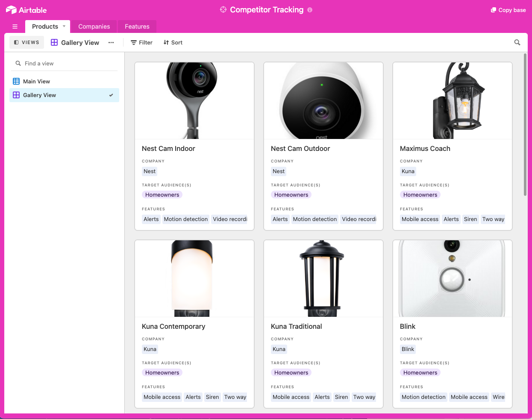Click Homeowners tag on Kuna Traditional
Image resolution: width=532 pixels, height=419 pixels.
pyautogui.click(x=291, y=372)
